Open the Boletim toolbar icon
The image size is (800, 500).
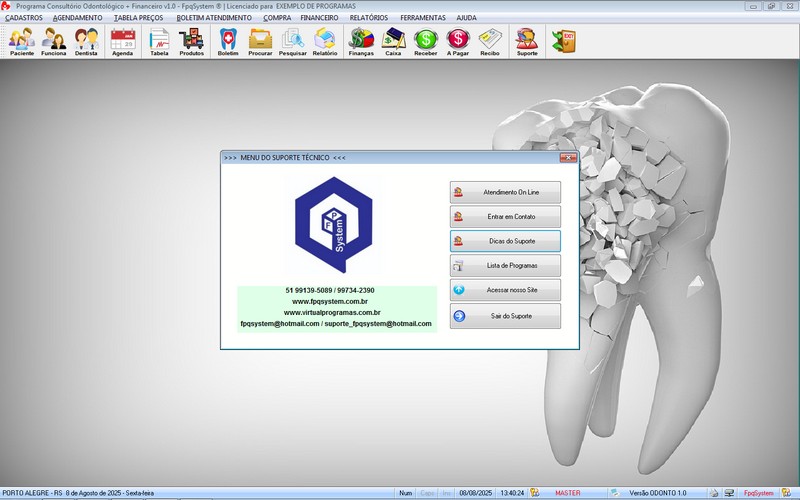tap(228, 41)
